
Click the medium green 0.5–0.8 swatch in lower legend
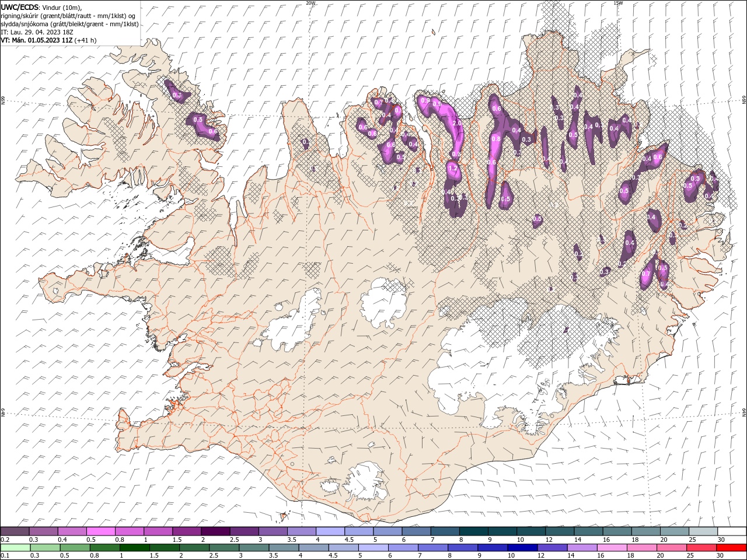75,548
